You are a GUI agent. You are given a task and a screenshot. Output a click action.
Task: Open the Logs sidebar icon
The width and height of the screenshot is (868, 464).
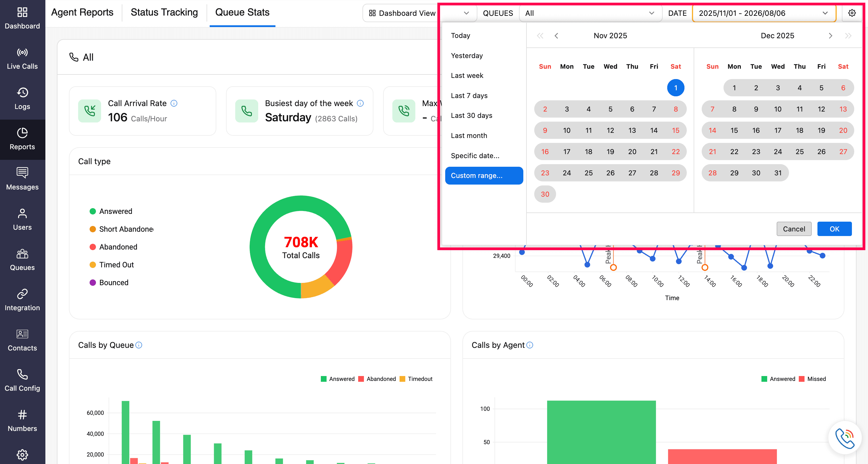[x=22, y=99]
